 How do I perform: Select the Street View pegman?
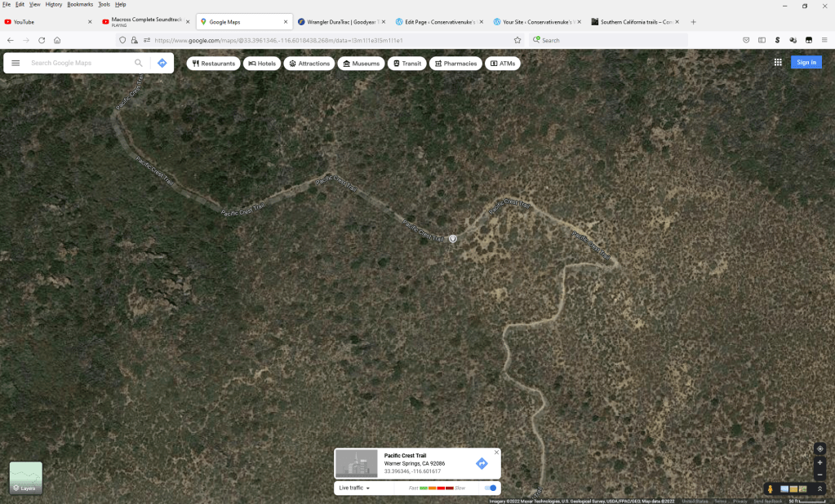pos(770,489)
